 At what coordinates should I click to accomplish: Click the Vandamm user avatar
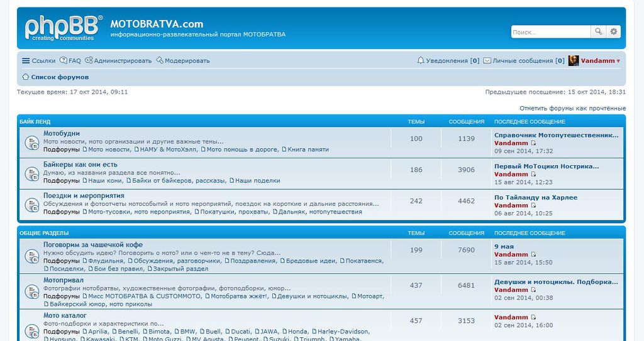pos(574,61)
